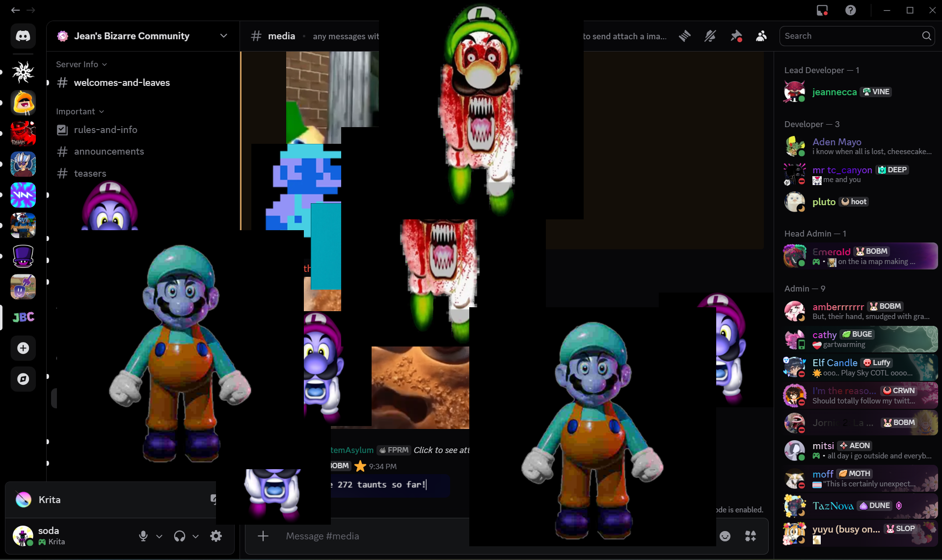Image resolution: width=942 pixels, height=560 pixels.
Task: Open Elf Candle's member profile
Action: tap(860, 367)
